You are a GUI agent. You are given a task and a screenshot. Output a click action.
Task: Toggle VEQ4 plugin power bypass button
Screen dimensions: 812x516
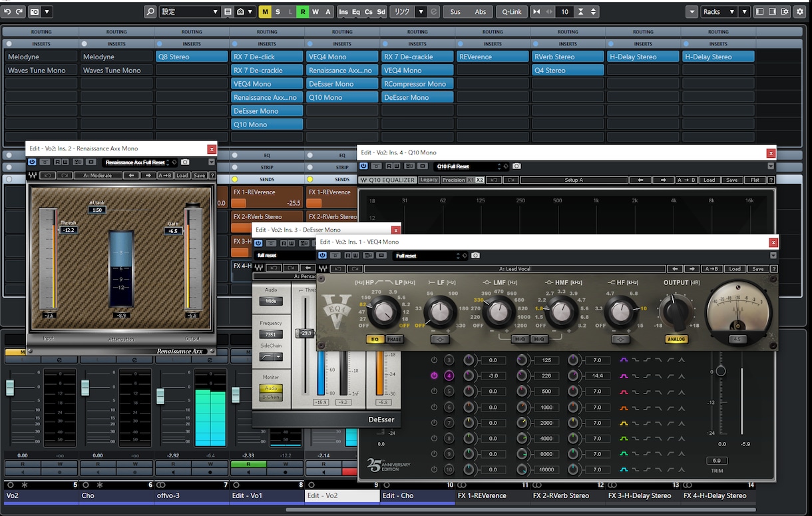click(323, 256)
